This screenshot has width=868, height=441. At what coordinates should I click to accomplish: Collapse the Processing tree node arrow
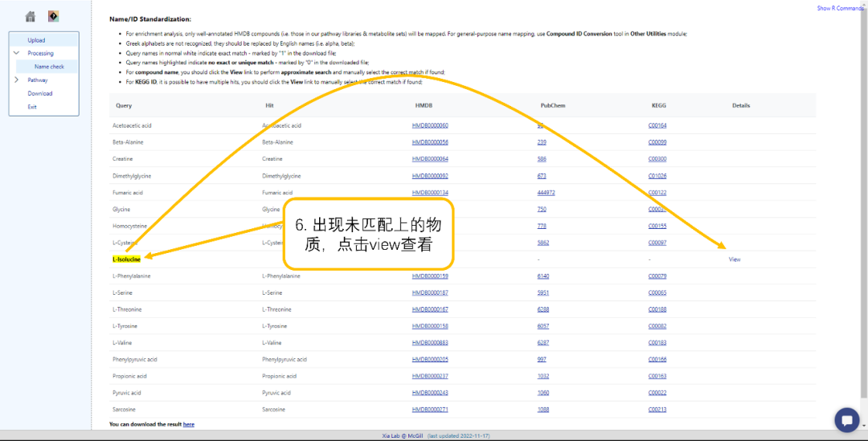tap(16, 53)
